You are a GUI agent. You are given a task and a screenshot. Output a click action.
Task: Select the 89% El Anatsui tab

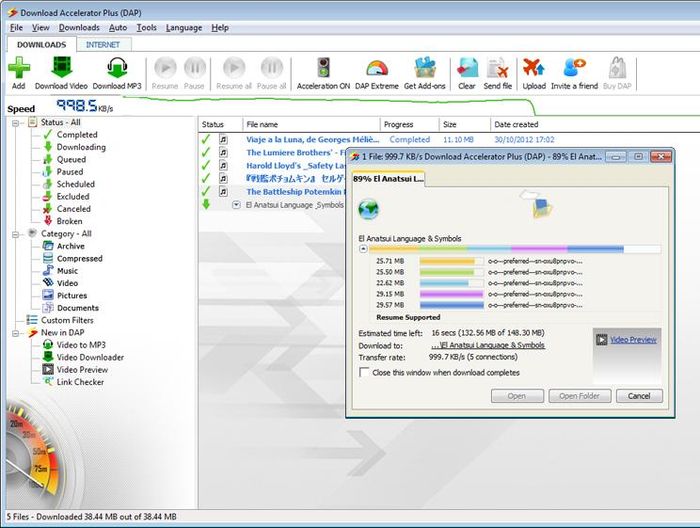[x=388, y=179]
